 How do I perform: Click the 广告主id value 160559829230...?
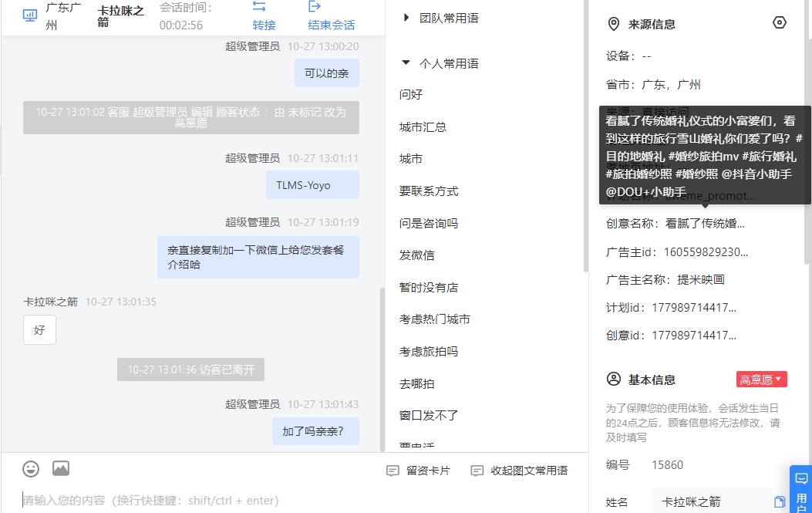coord(706,251)
